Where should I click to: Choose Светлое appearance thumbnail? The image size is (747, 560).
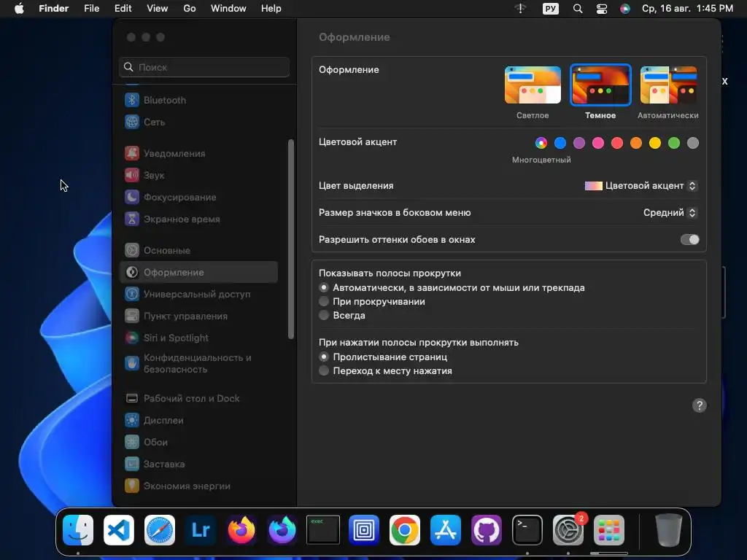533,85
